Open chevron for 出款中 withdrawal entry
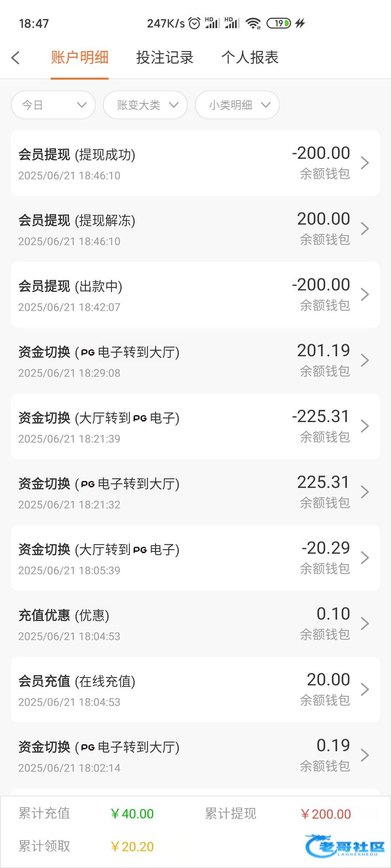 point(365,295)
